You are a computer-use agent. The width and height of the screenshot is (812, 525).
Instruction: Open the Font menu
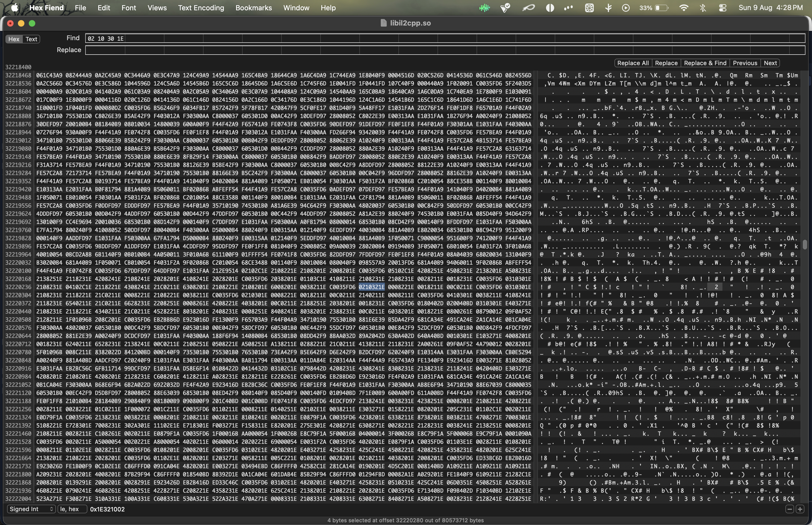[x=129, y=8]
